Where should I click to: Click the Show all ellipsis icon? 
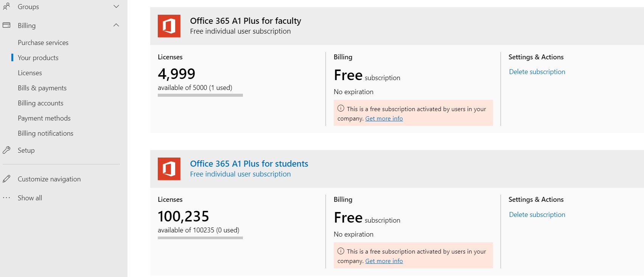click(x=6, y=198)
